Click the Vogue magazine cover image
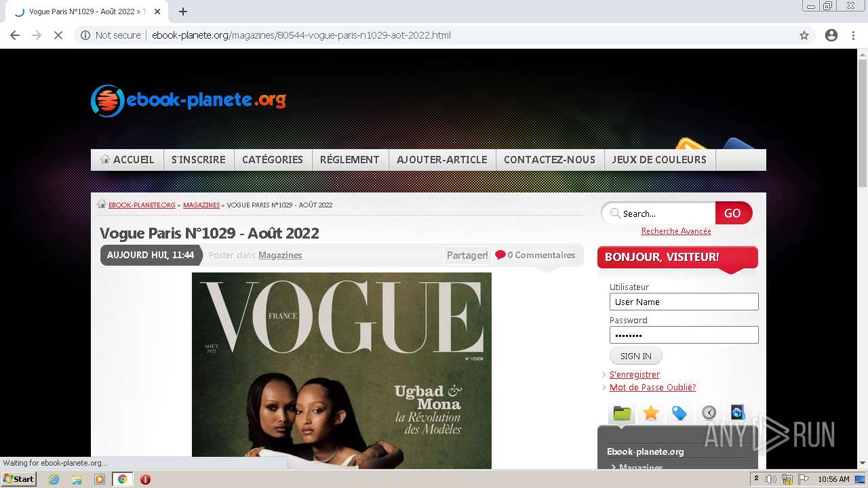Viewport: 868px width, 488px height. point(342,371)
